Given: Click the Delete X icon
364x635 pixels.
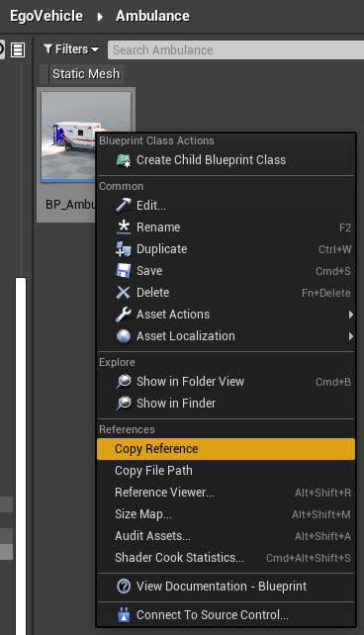Looking at the screenshot, I should coord(124,293).
